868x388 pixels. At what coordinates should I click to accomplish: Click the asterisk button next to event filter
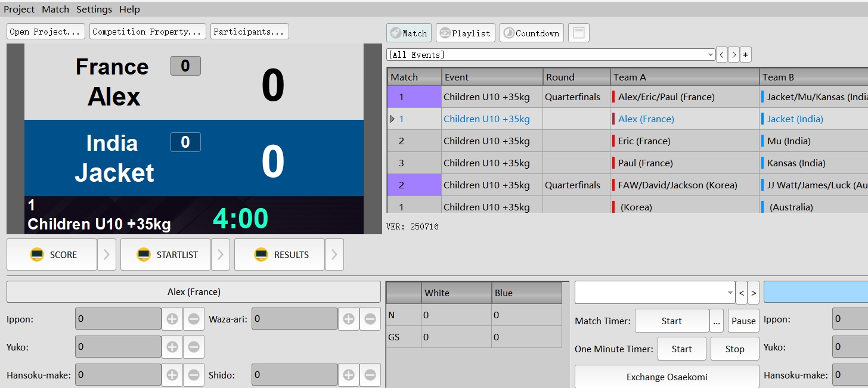(x=746, y=55)
